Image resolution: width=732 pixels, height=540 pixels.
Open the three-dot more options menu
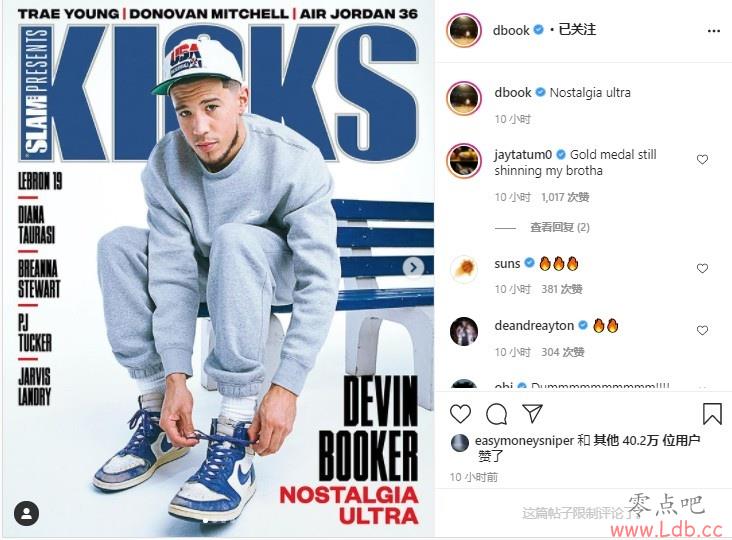(x=713, y=31)
